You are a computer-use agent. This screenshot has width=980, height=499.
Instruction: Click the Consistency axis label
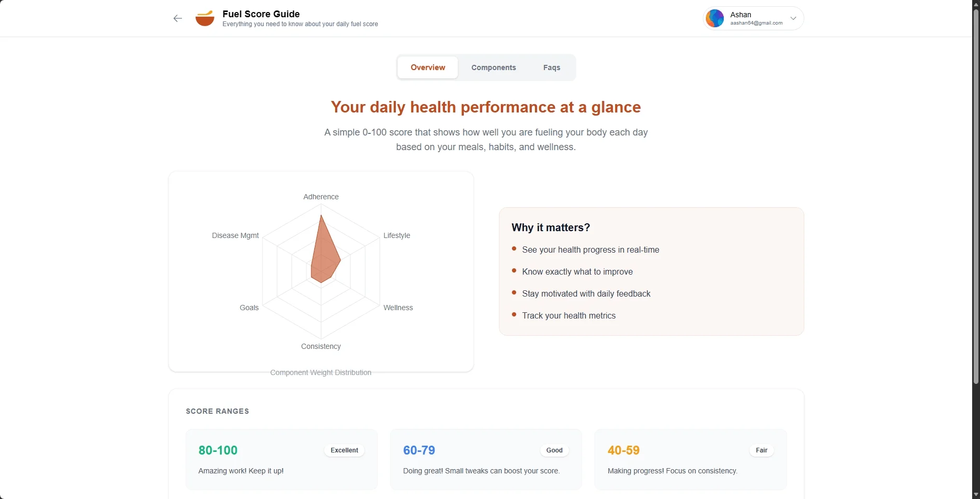click(321, 346)
